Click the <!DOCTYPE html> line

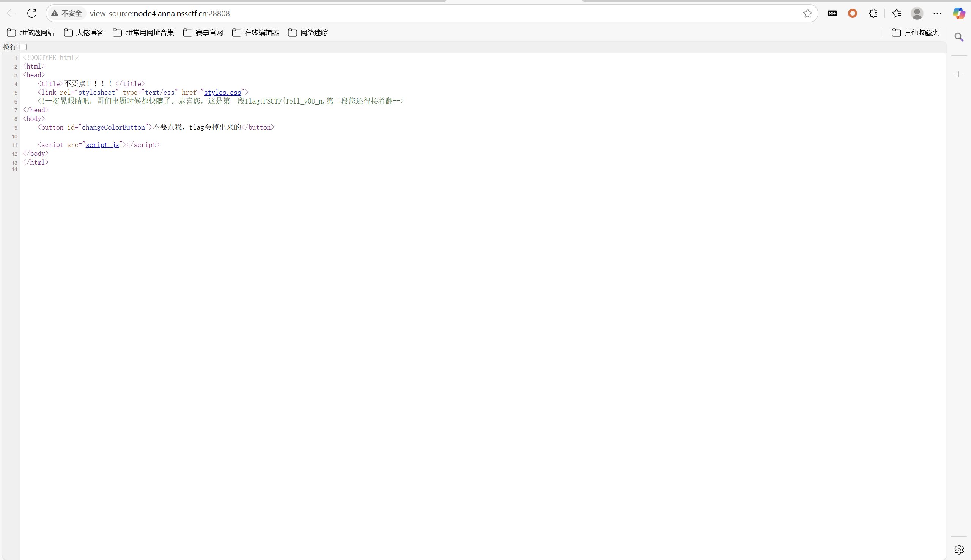pyautogui.click(x=50, y=58)
